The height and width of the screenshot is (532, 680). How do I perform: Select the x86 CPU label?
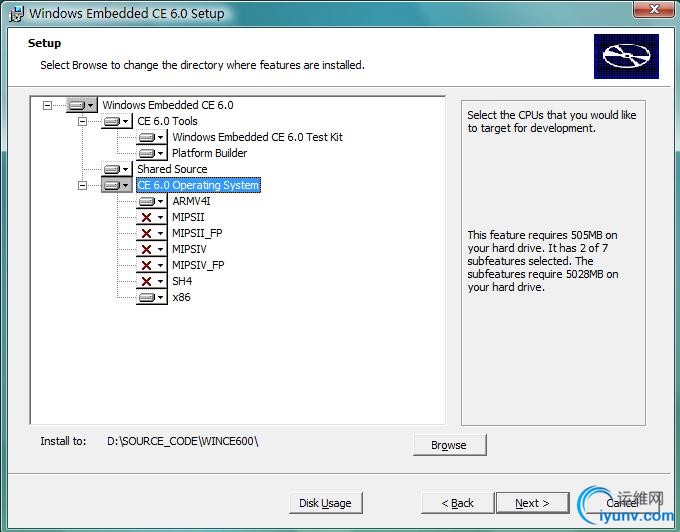181,297
